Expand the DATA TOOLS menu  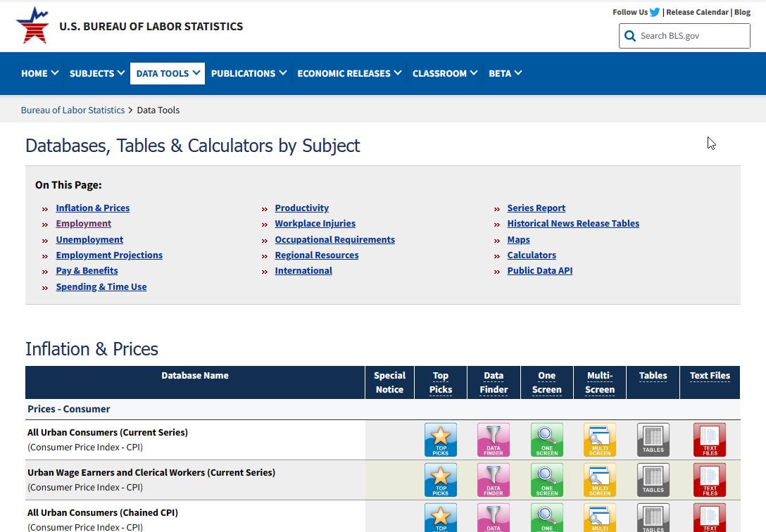[x=168, y=73]
